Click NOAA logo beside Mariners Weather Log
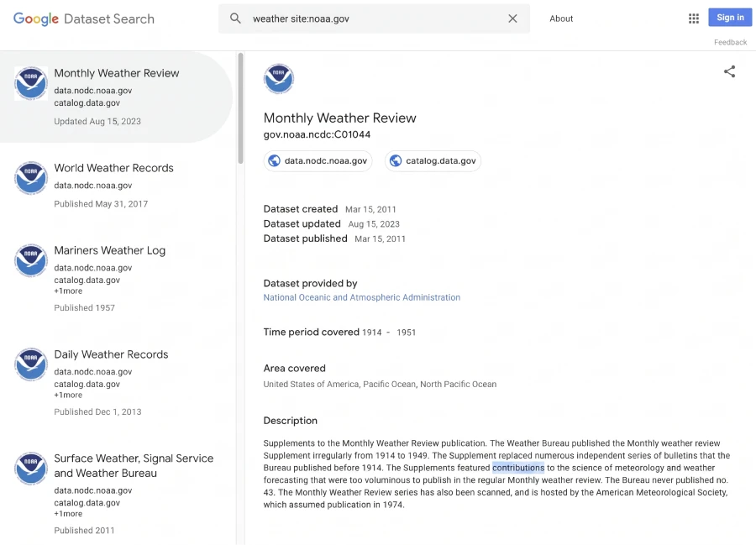Screen dimensions: 756x545 pos(31,260)
